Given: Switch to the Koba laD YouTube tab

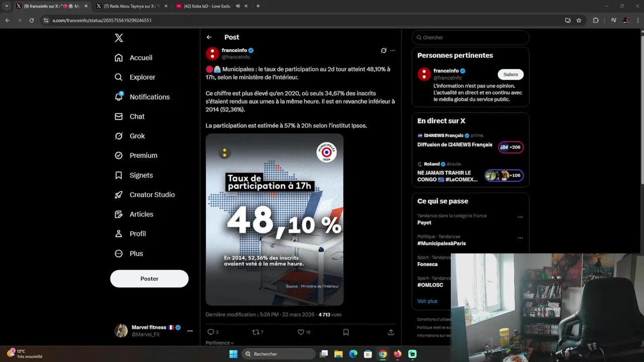Looking at the screenshot, I should click(x=210, y=6).
